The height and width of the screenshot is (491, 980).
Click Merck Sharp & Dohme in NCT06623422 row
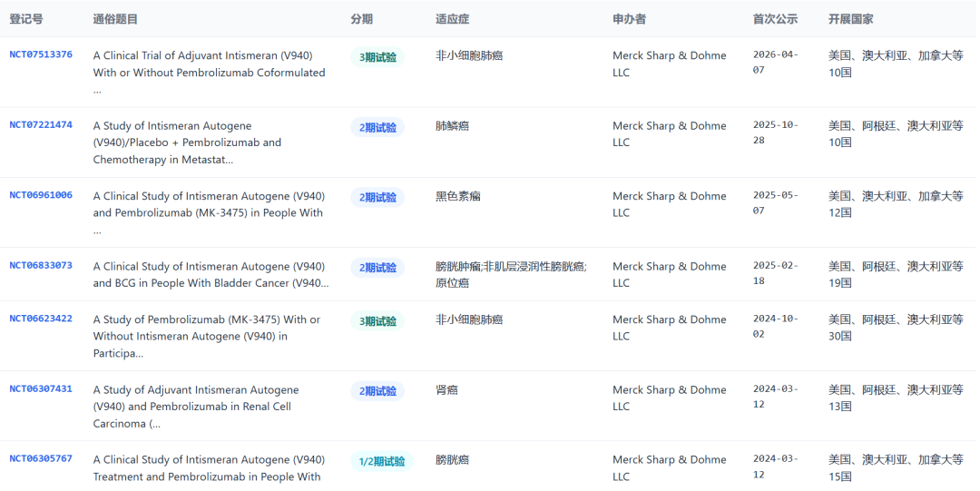[x=670, y=328]
